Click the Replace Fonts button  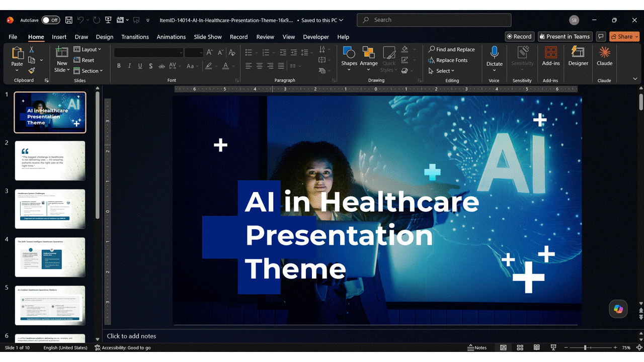(x=448, y=60)
